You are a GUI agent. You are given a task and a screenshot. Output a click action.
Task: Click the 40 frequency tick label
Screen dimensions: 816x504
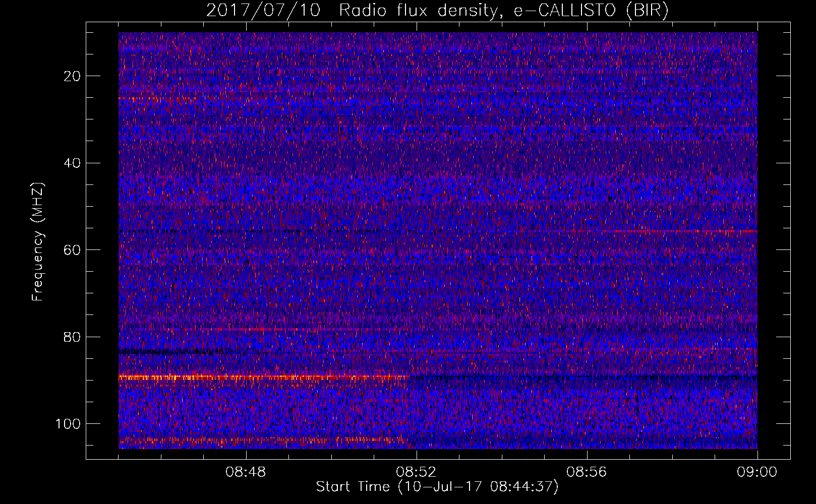point(72,163)
